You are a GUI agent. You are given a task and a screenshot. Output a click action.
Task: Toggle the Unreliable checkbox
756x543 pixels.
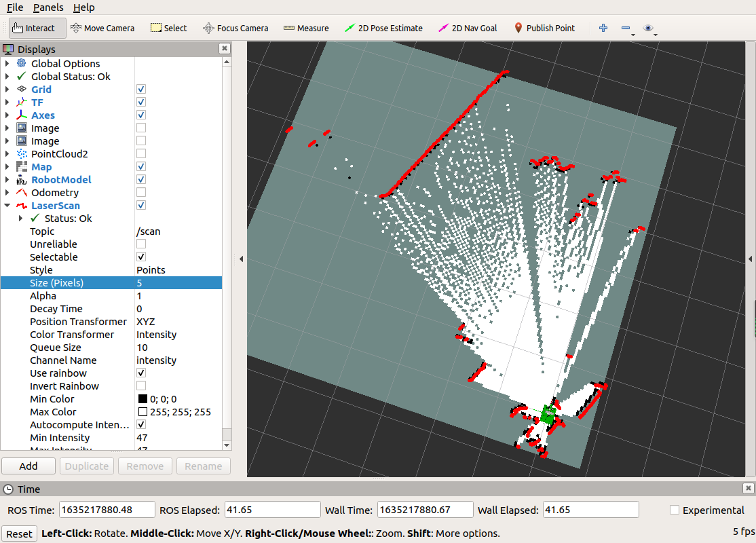pyautogui.click(x=140, y=244)
